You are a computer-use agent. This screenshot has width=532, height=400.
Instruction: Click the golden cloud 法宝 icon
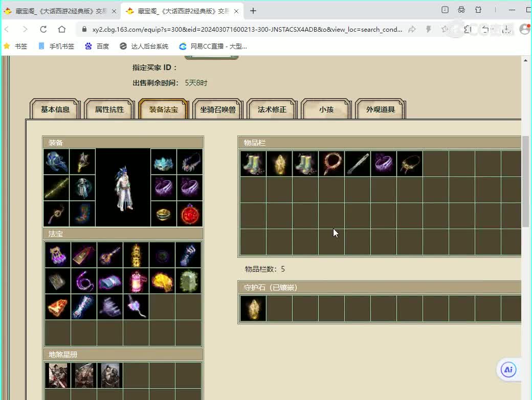click(x=162, y=281)
